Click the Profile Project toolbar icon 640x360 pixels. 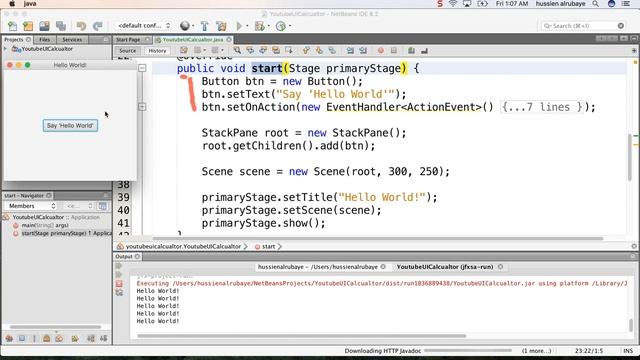pyautogui.click(x=280, y=26)
